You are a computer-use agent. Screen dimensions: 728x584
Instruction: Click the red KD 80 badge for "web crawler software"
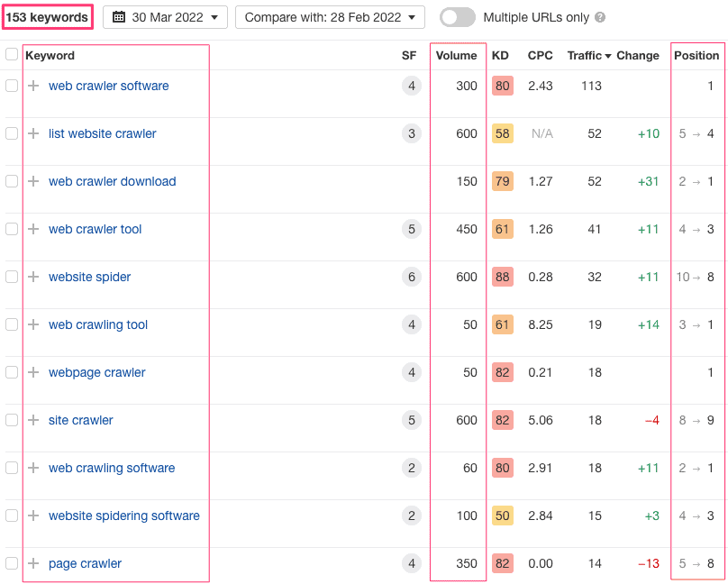coord(502,86)
